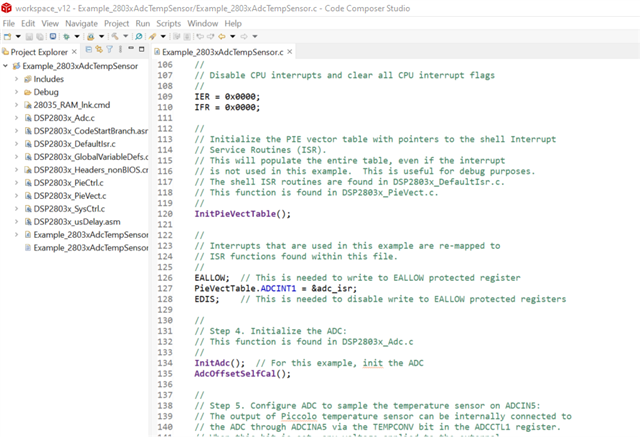This screenshot has height=437, width=640.
Task: Expand the Includes folder
Action: coord(16,79)
